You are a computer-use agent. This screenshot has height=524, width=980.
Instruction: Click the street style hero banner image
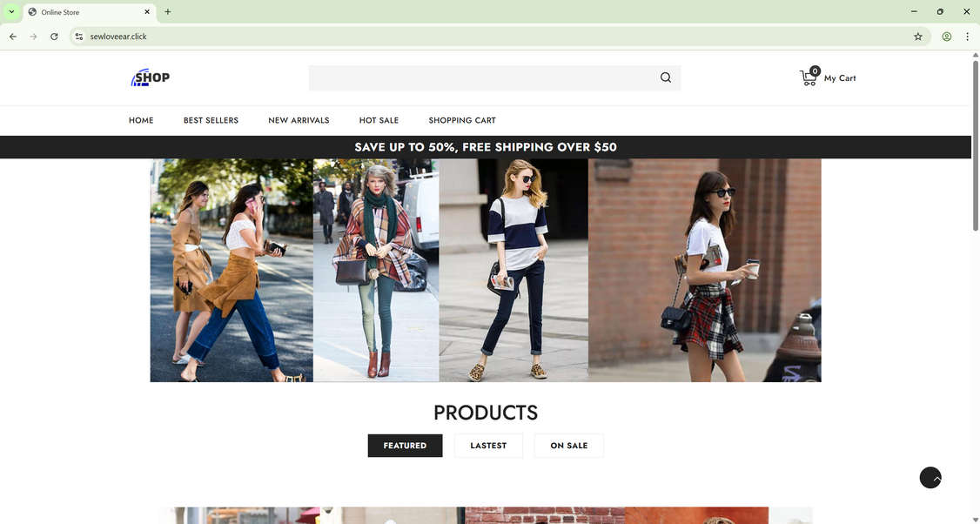(x=486, y=270)
